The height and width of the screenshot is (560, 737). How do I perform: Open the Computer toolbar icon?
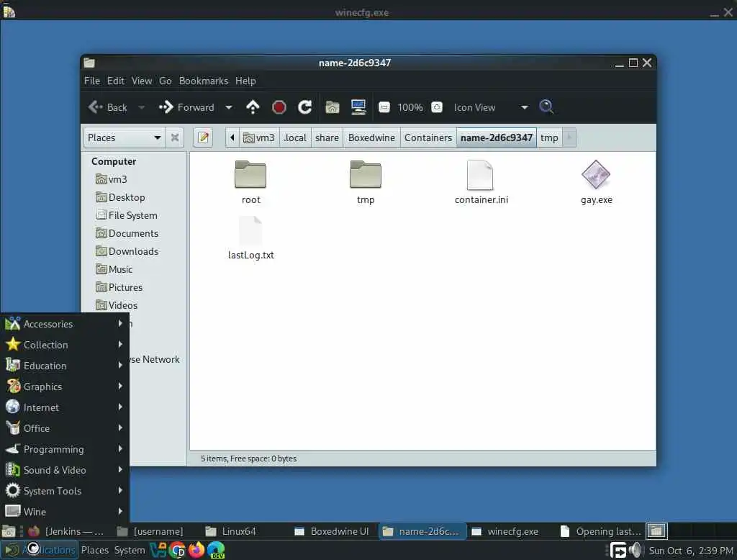358,107
